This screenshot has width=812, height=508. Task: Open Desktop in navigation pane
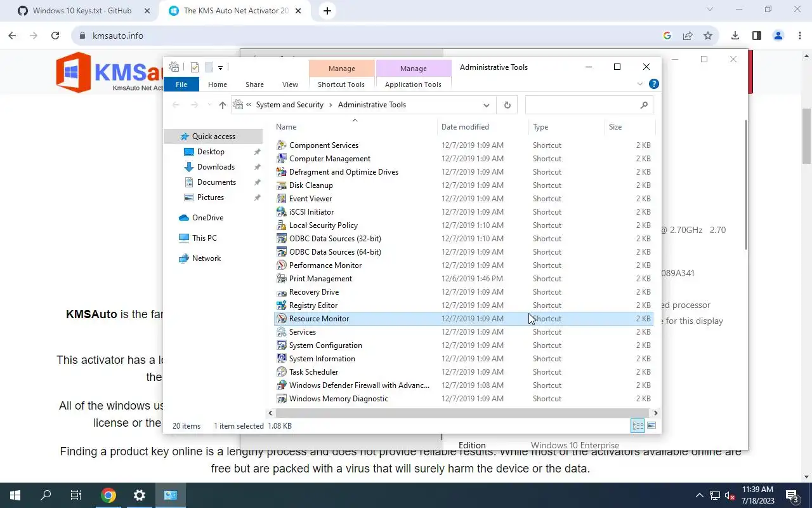[211, 152]
